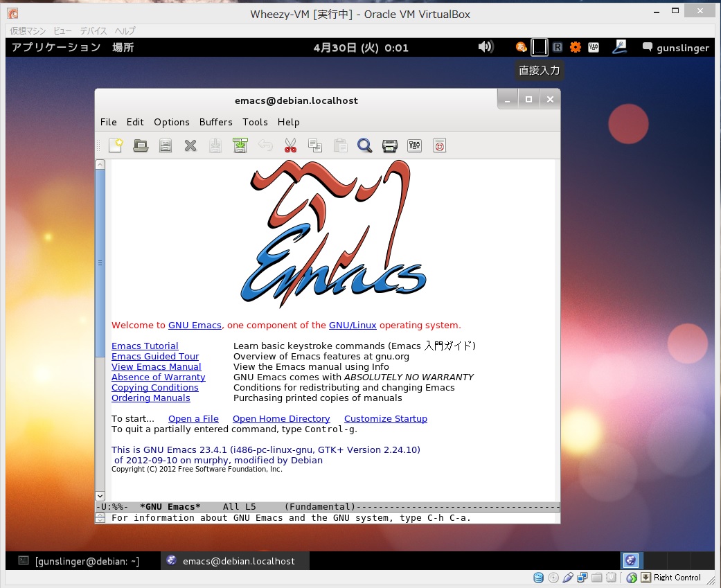Open a file with toolbar folder icon
Viewport: 721px width, 588px height.
141,145
